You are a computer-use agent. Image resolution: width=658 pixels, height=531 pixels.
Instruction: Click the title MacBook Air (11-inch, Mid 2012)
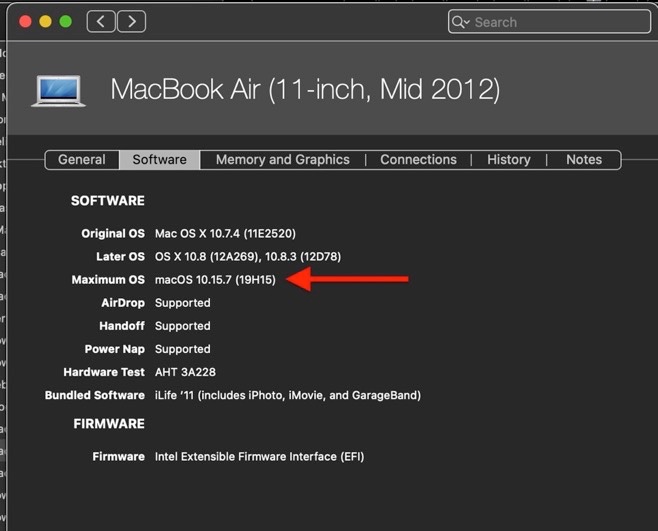point(305,89)
